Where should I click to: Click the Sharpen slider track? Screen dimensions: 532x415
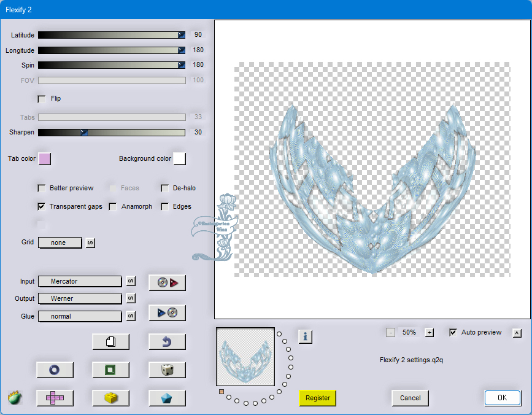tap(112, 132)
